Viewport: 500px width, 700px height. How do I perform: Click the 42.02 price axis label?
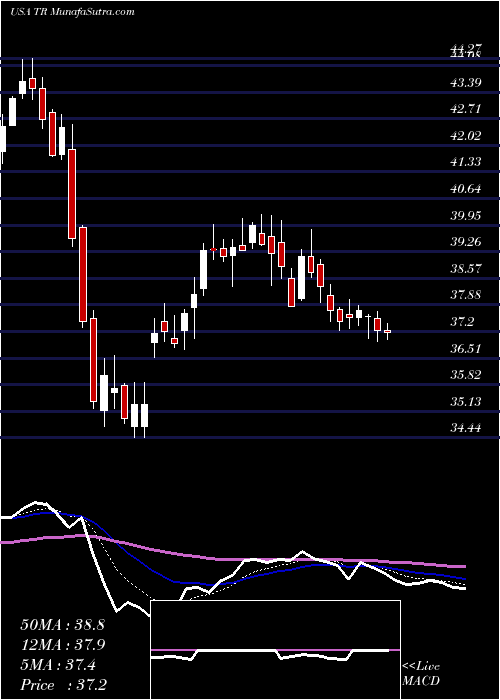coord(465,136)
